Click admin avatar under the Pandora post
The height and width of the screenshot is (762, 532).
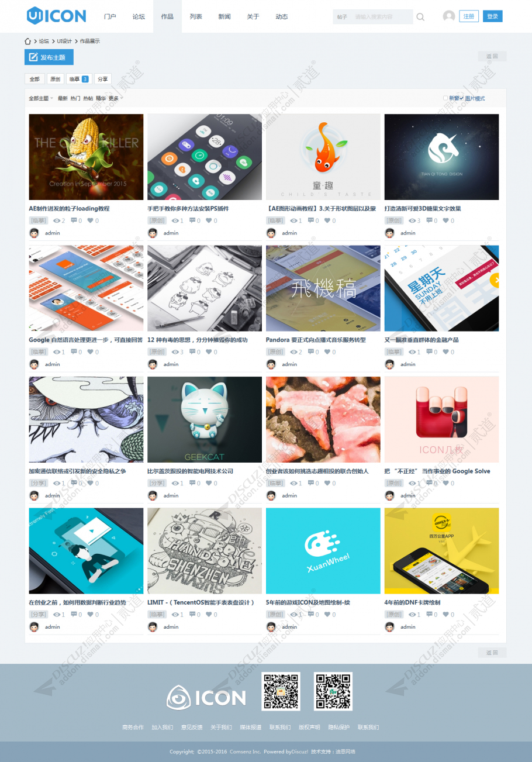(x=271, y=364)
